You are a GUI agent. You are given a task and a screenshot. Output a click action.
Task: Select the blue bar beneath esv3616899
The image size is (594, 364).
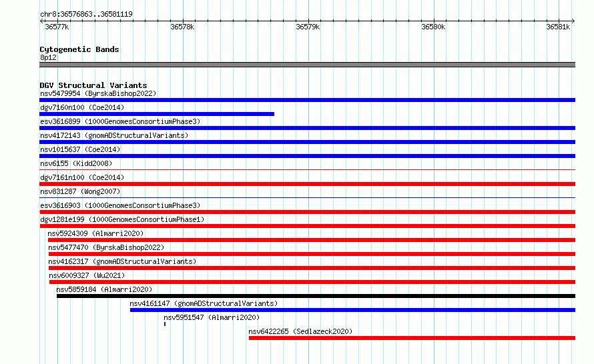tap(307, 128)
